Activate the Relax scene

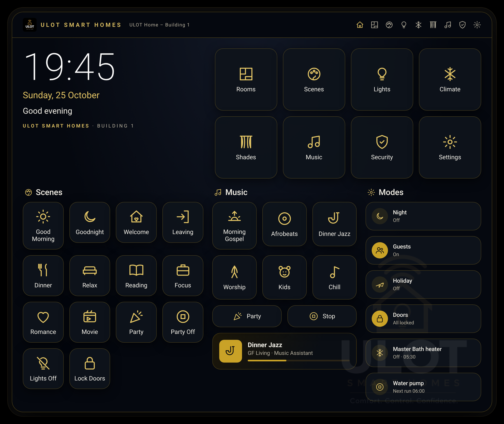coord(90,275)
